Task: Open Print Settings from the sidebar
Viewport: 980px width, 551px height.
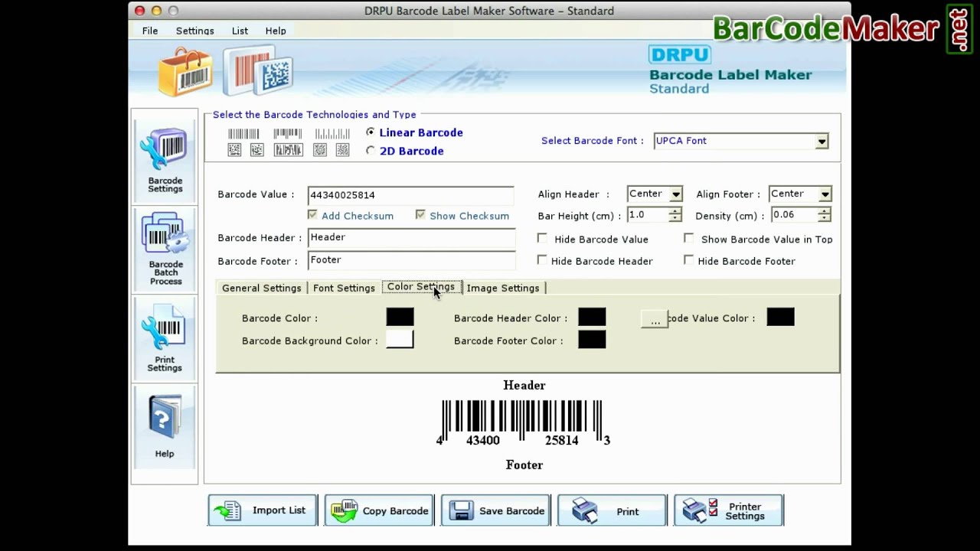Action: [x=165, y=338]
